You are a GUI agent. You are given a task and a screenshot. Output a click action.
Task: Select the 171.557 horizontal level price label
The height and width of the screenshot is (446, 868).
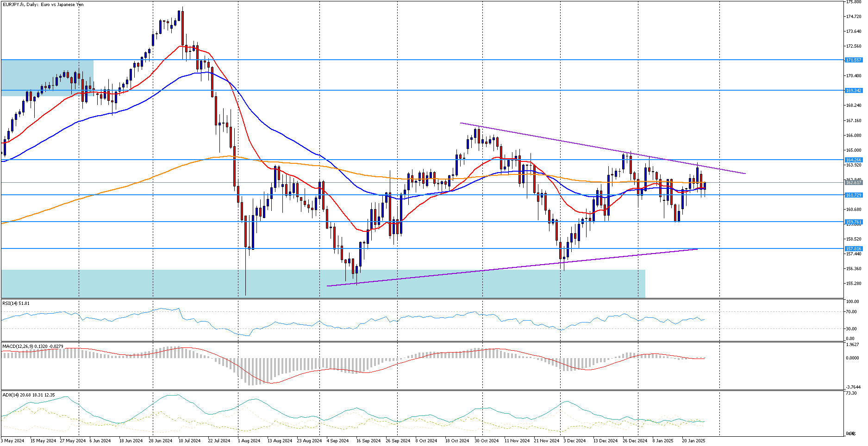click(853, 60)
